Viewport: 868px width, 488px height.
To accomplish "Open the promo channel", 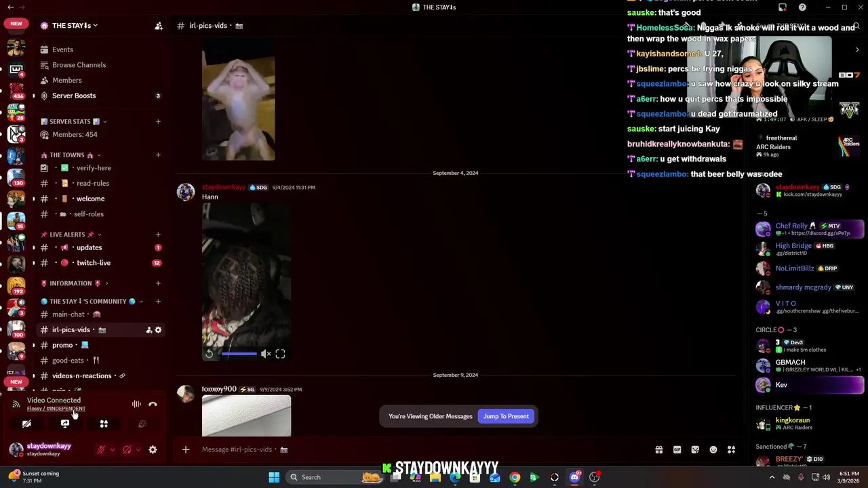I will [62, 346].
